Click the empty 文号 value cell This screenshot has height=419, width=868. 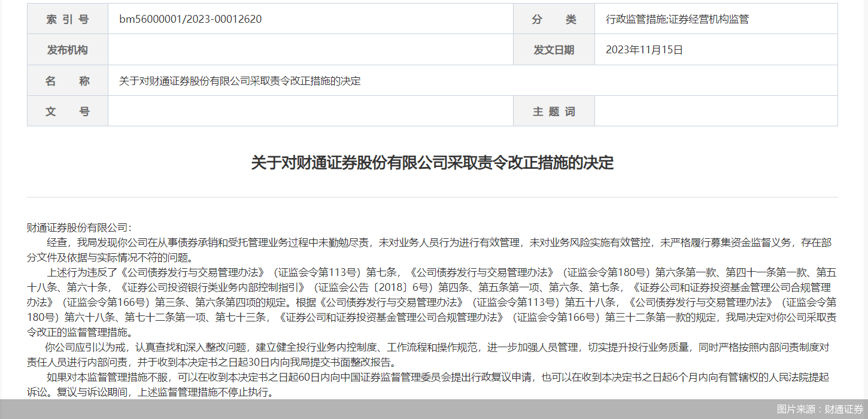(311, 111)
